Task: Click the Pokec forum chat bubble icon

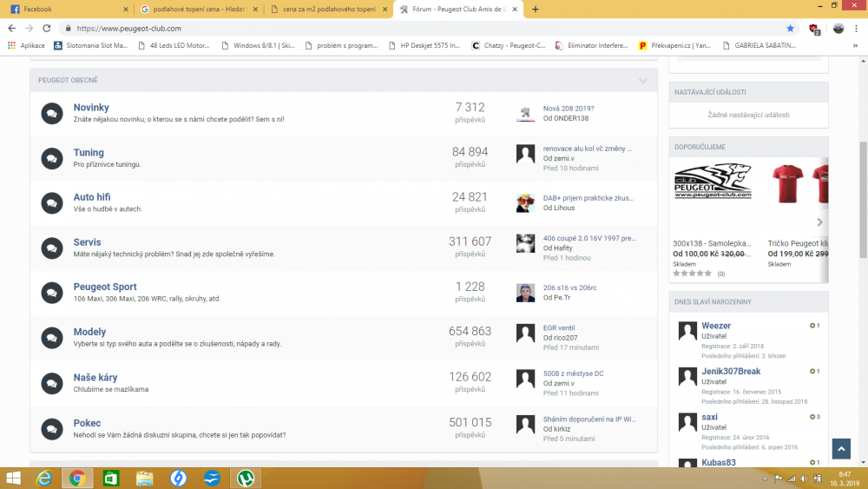Action: pos(51,429)
